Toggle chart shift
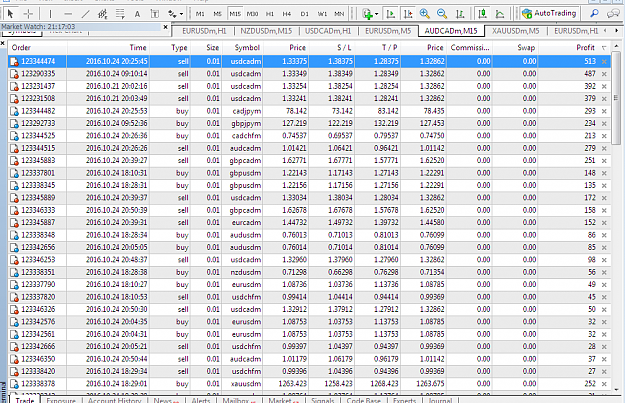This screenshot has height=403, width=625. point(408,14)
